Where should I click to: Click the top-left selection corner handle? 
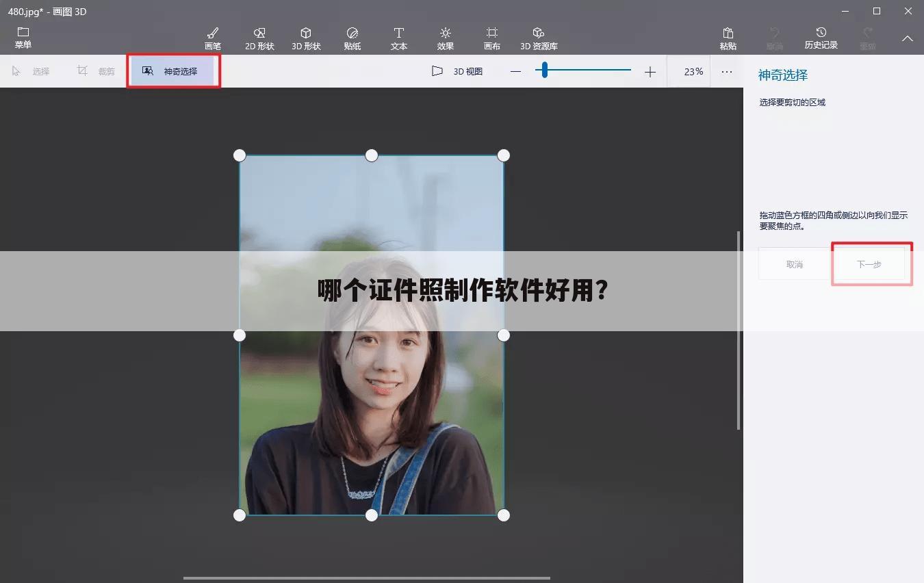240,155
